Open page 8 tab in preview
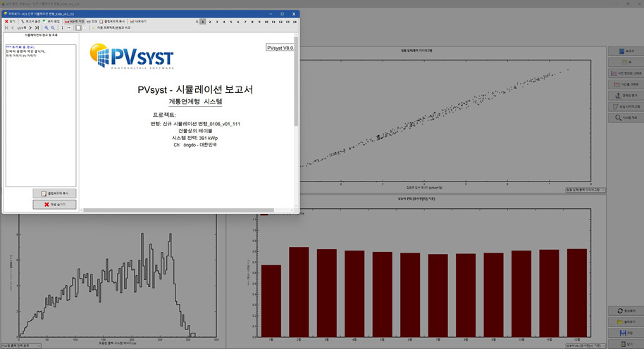Image resolution: width=644 pixels, height=349 pixels. tap(252, 21)
